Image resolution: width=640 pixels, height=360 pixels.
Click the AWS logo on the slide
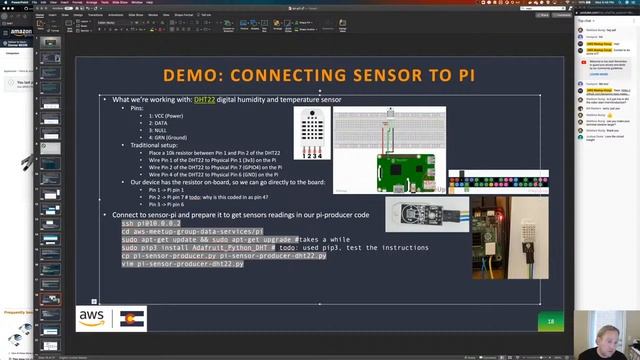92,318
